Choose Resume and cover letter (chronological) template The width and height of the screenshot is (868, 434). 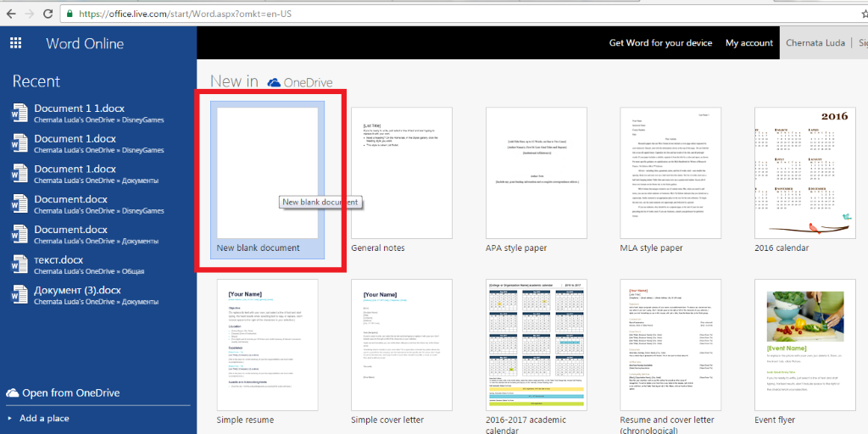coord(670,345)
